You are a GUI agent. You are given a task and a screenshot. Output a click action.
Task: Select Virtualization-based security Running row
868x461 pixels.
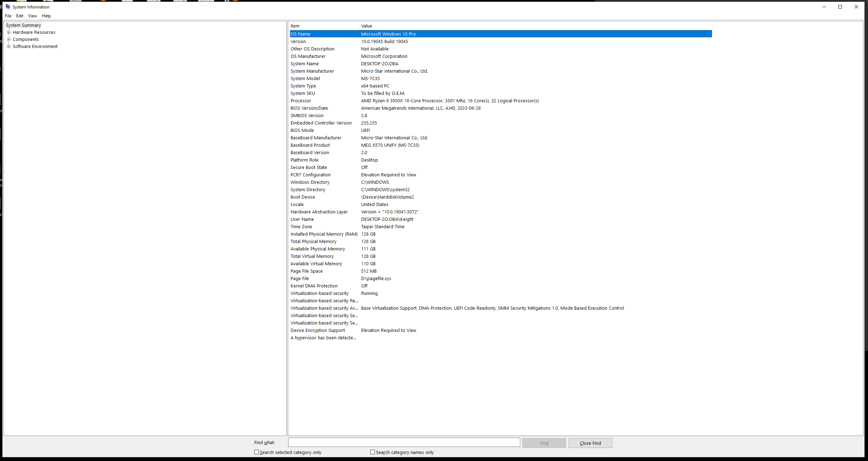click(x=500, y=293)
